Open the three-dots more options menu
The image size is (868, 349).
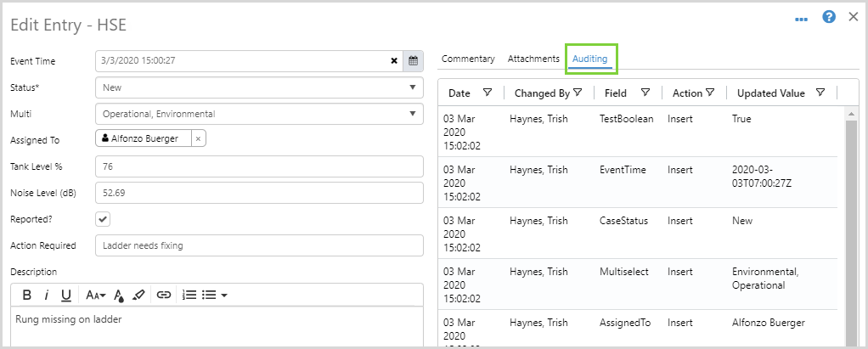point(801,18)
